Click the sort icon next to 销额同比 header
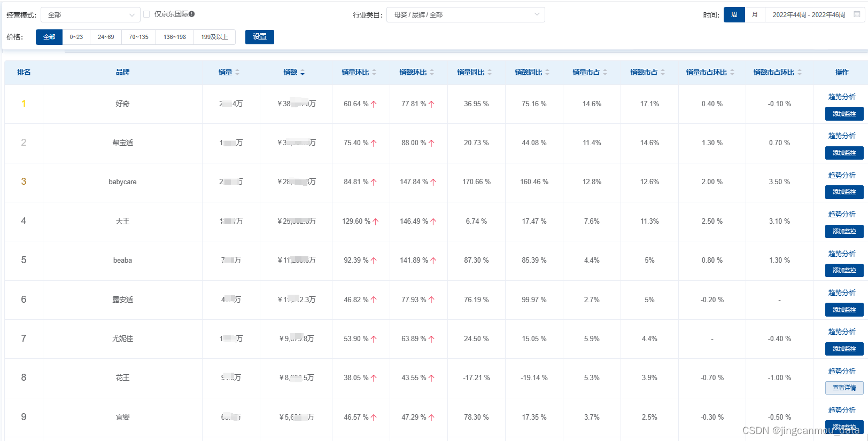The width and height of the screenshot is (868, 441). pos(547,72)
